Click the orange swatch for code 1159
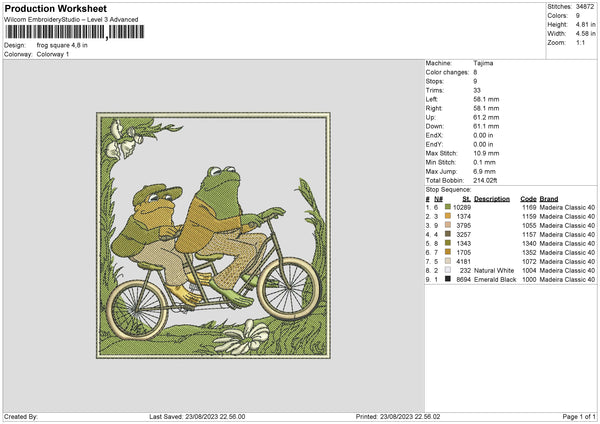600x424 pixels. point(448,216)
